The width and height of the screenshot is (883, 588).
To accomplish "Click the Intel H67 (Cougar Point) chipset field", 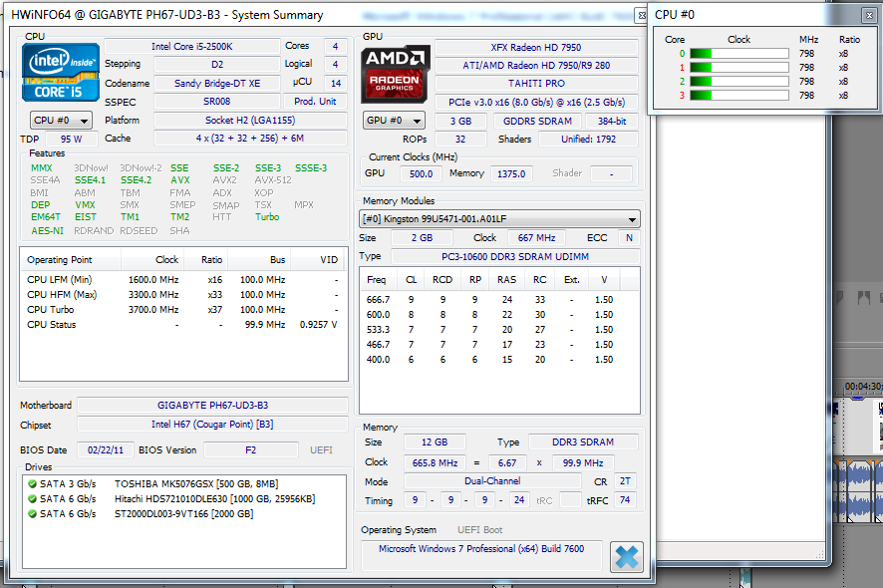I will [x=213, y=425].
